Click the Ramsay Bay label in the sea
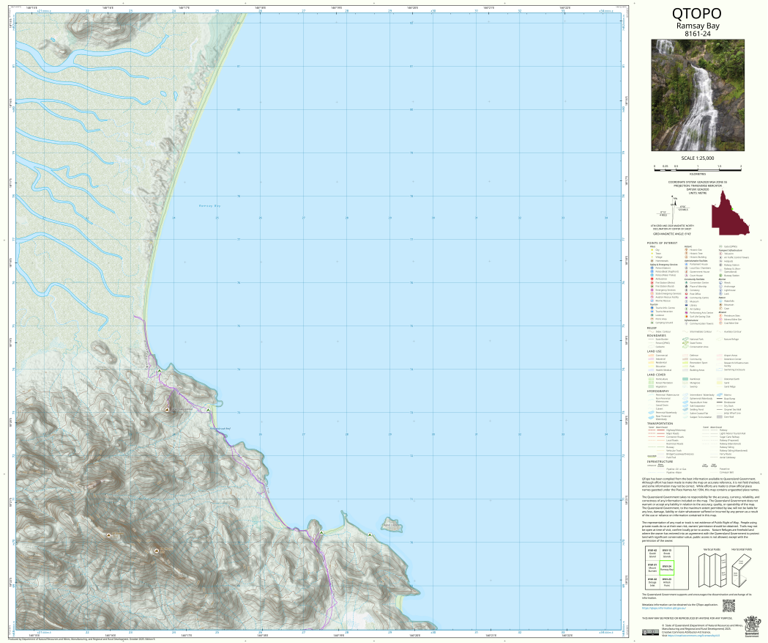The width and height of the screenshot is (768, 643). 210,206
